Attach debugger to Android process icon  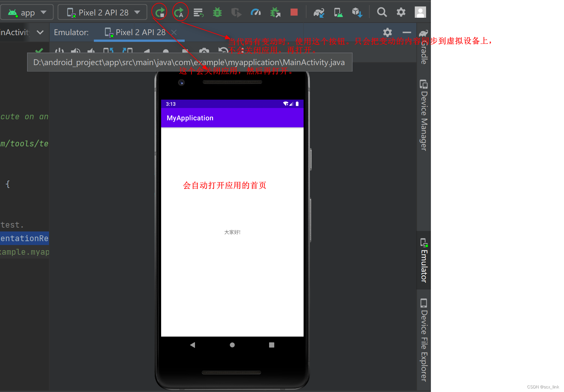[275, 13]
